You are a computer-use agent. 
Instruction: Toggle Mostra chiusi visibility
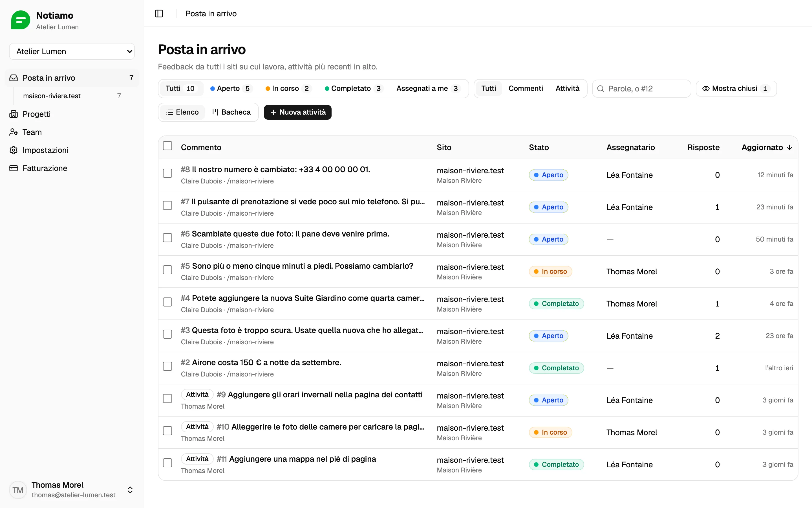[x=736, y=88]
